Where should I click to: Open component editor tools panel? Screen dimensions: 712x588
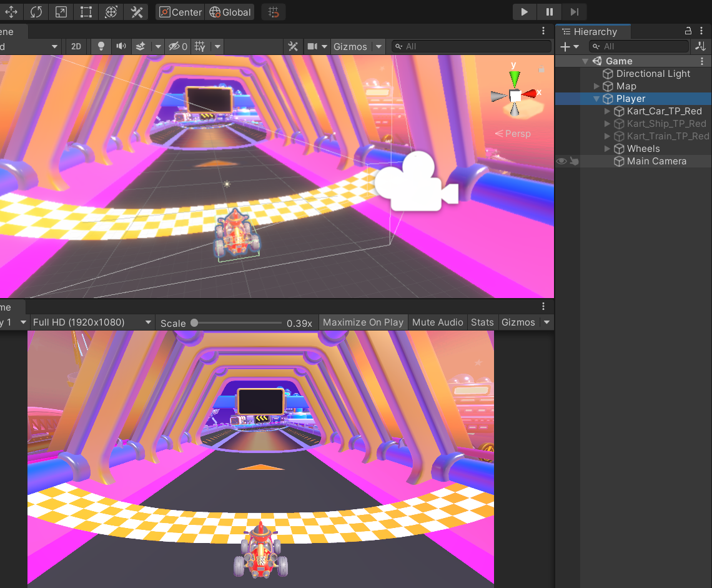click(x=293, y=46)
